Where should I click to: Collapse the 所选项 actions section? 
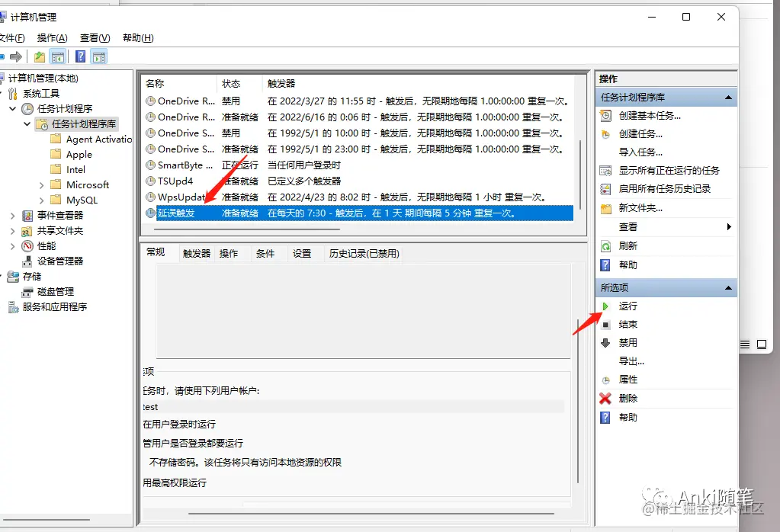728,288
